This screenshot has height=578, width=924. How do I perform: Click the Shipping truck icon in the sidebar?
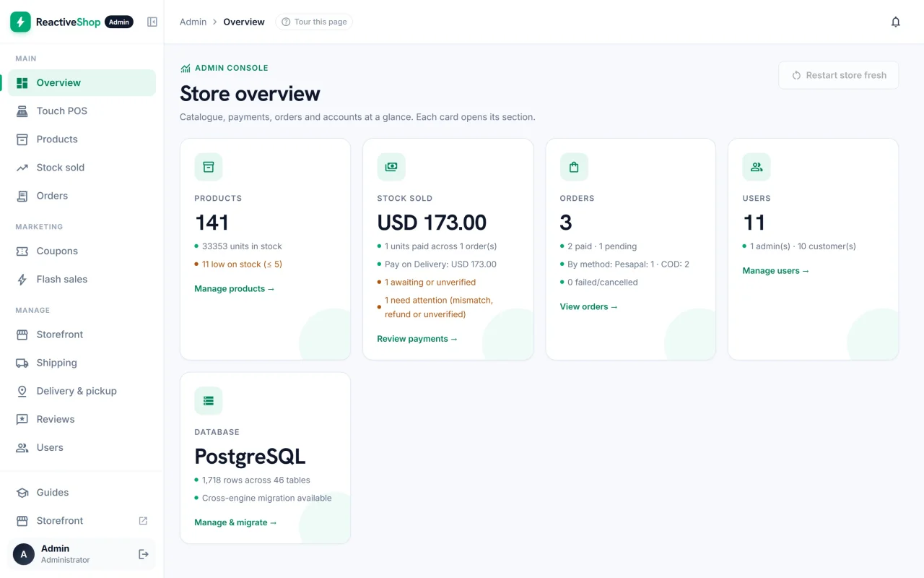click(x=22, y=363)
